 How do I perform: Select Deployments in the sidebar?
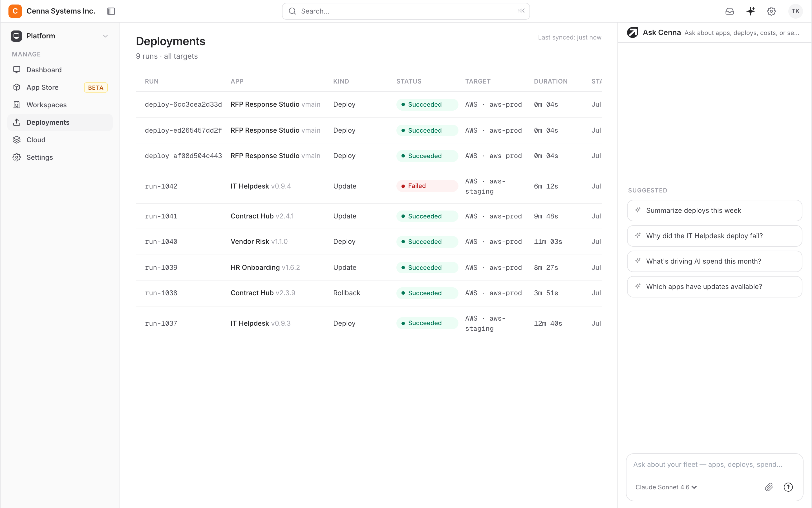tap(60, 122)
